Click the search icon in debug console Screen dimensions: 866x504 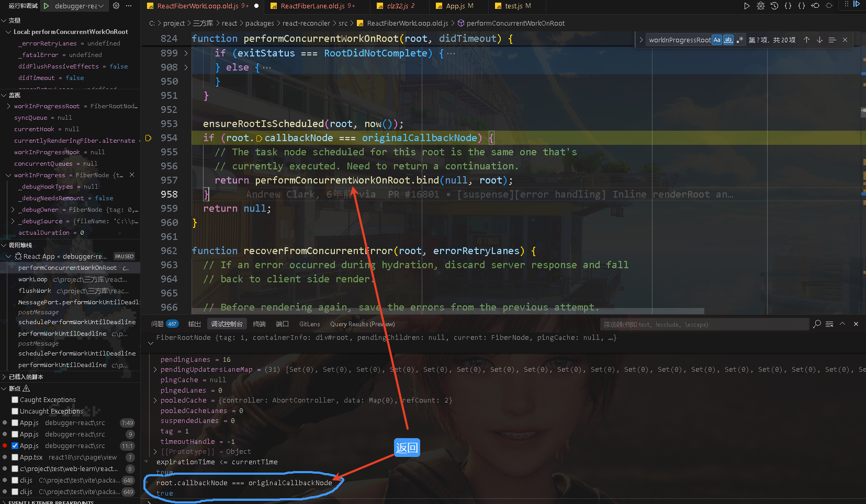[817, 324]
